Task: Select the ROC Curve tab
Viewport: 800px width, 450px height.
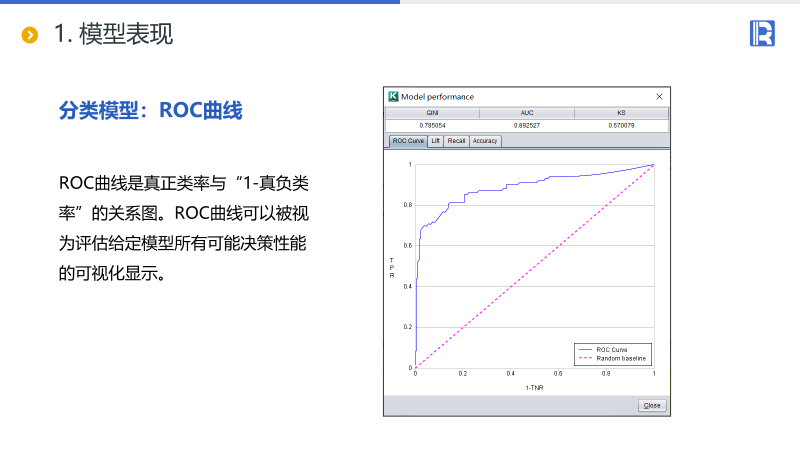Action: point(408,141)
